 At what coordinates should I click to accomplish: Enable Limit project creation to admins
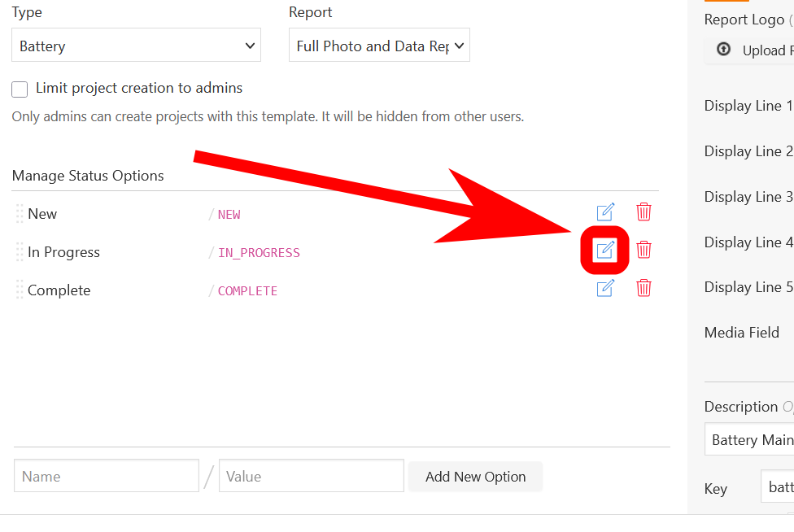click(20, 89)
